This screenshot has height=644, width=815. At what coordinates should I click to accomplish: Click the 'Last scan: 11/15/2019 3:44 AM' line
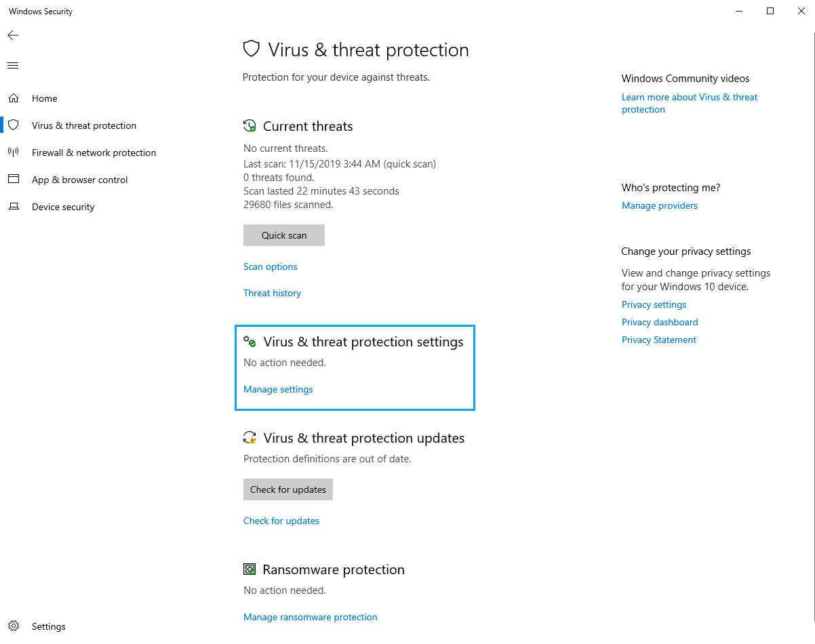(340, 163)
